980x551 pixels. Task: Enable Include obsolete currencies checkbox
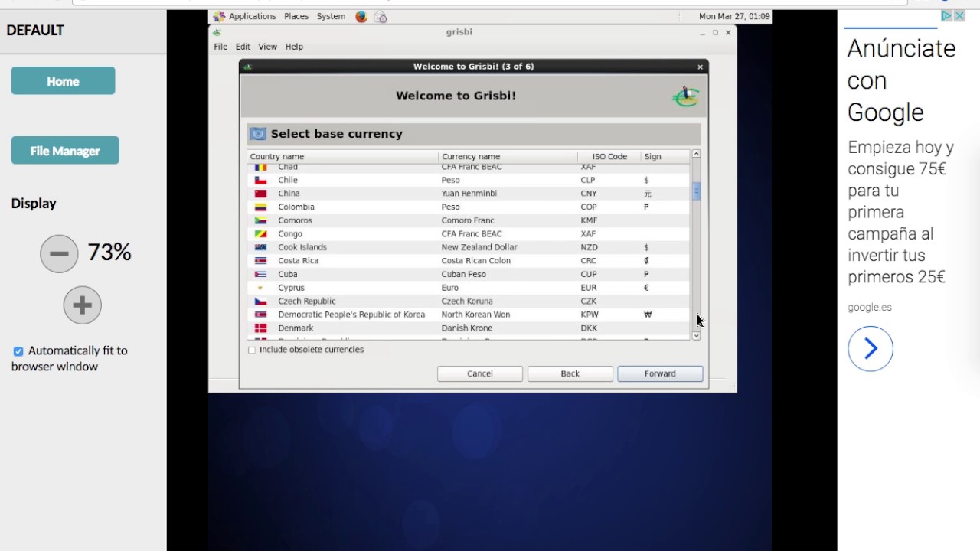tap(252, 350)
